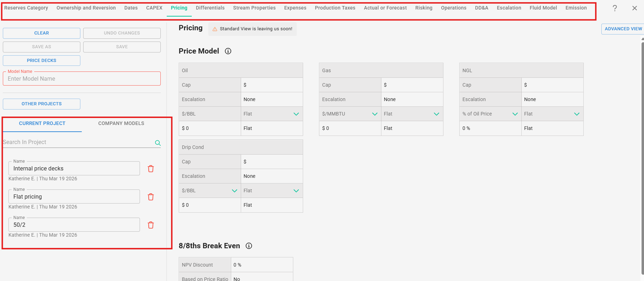Click trash icon for 50/2 model

151,225
